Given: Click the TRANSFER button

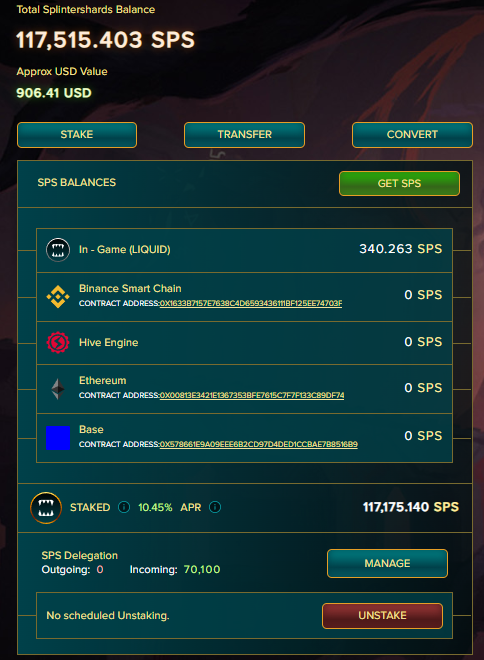Looking at the screenshot, I should (x=245, y=135).
